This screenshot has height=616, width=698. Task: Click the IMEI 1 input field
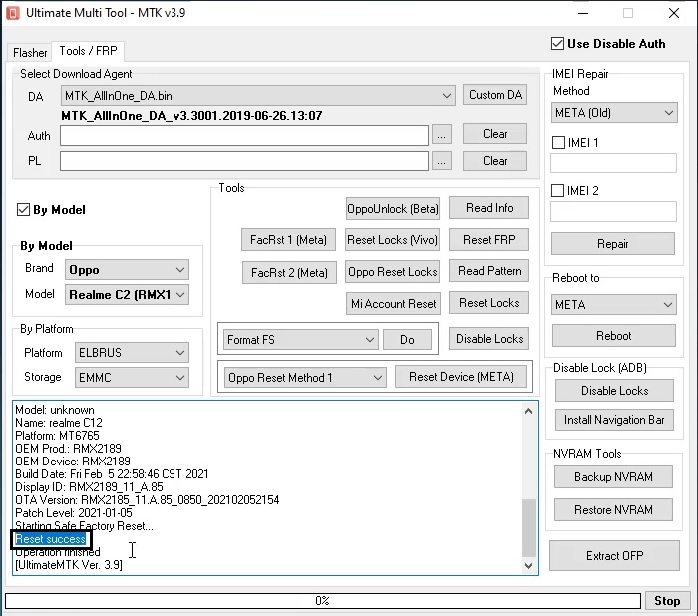pos(613,162)
